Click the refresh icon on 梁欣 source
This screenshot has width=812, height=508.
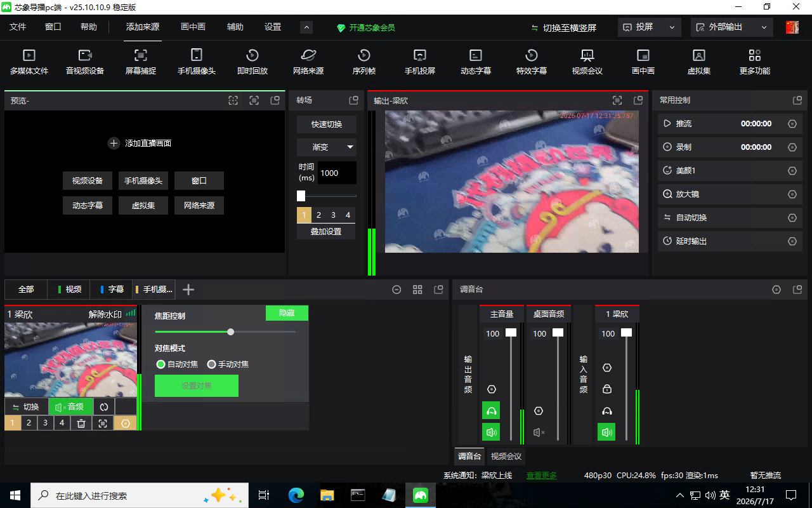pos(104,407)
